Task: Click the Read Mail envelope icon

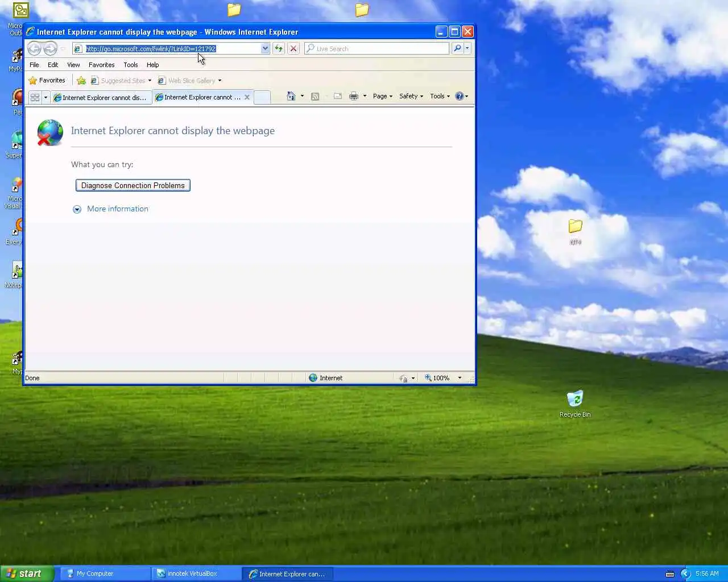Action: coord(338,97)
